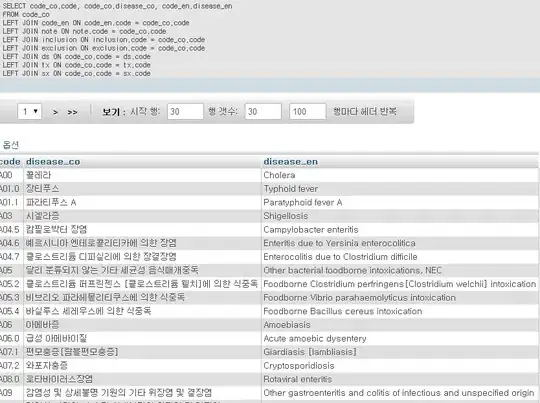Select the 장티푸스 cell

(x=142, y=189)
